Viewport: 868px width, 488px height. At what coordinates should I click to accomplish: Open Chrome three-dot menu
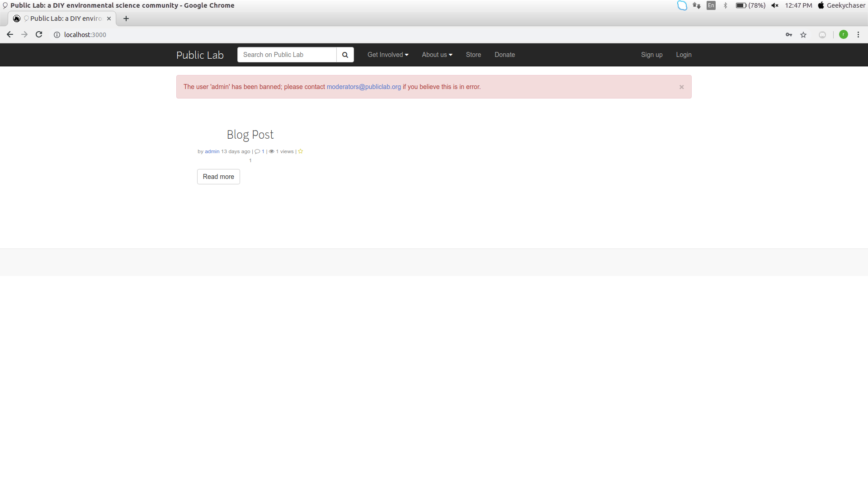coord(858,35)
